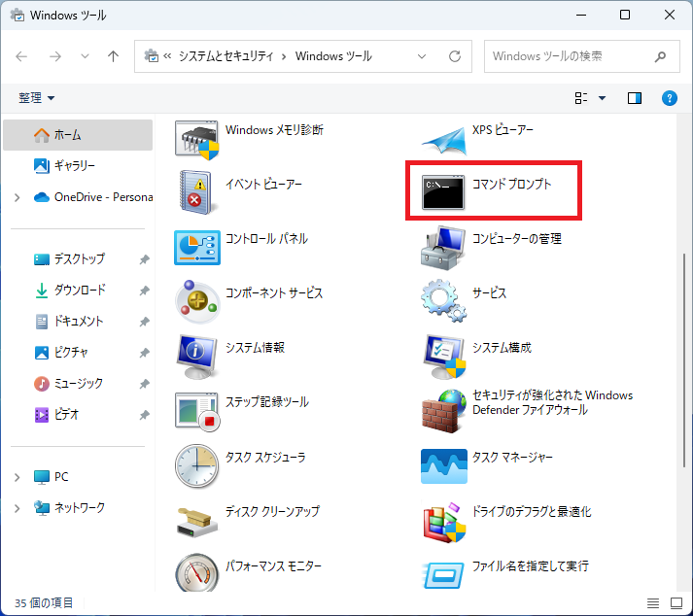Viewport: 693px width, 616px height.
Task: Select the パフォーマンス モニター gauge icon
Action: point(196,573)
